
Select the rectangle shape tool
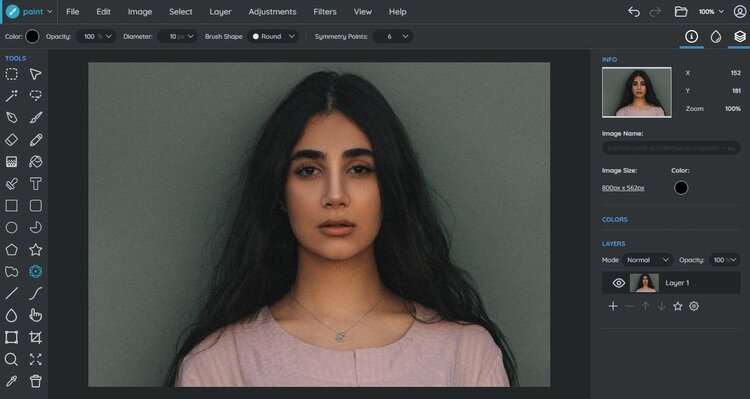click(11, 206)
